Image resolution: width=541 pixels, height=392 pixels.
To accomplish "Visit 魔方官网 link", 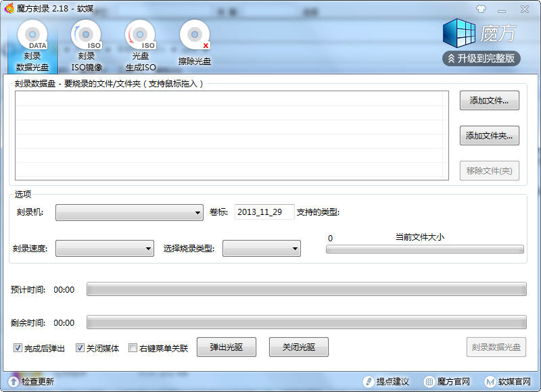I will [x=453, y=381].
